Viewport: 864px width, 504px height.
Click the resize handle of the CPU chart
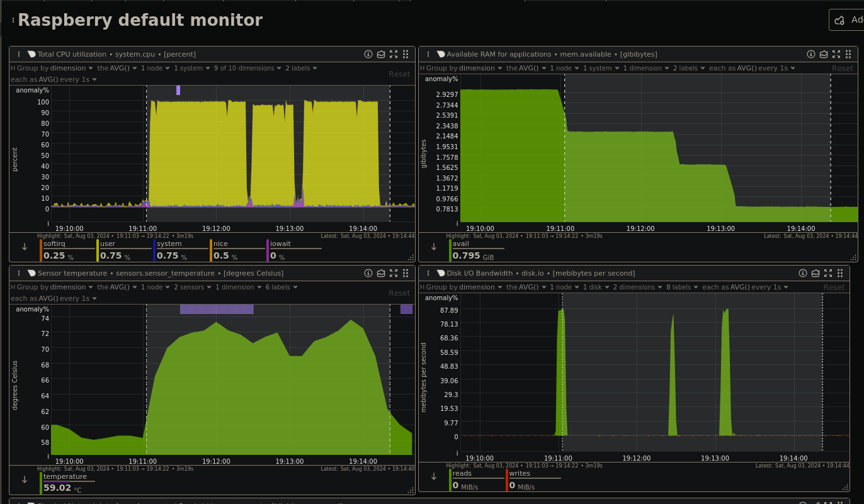[412, 257]
